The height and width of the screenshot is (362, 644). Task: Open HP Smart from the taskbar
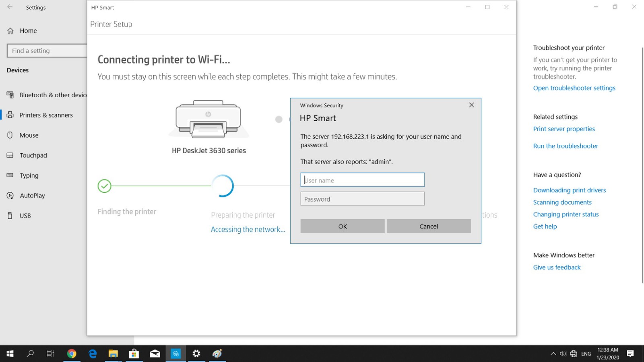tap(175, 354)
